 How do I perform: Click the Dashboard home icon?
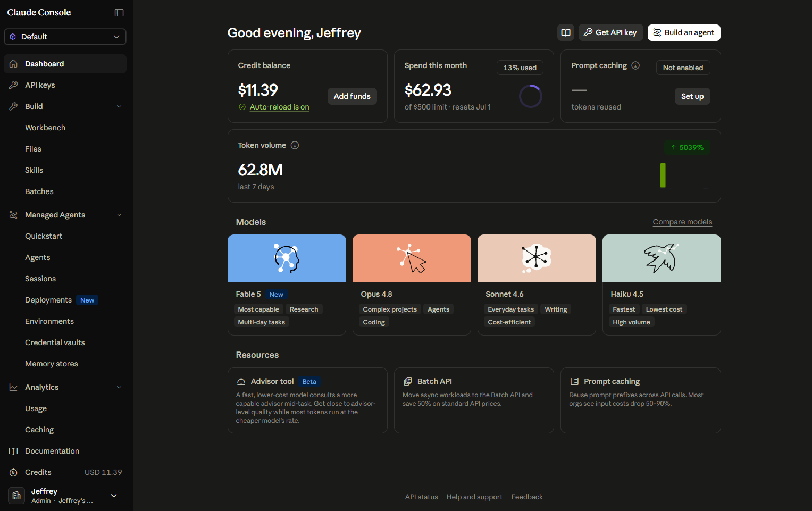coord(14,64)
